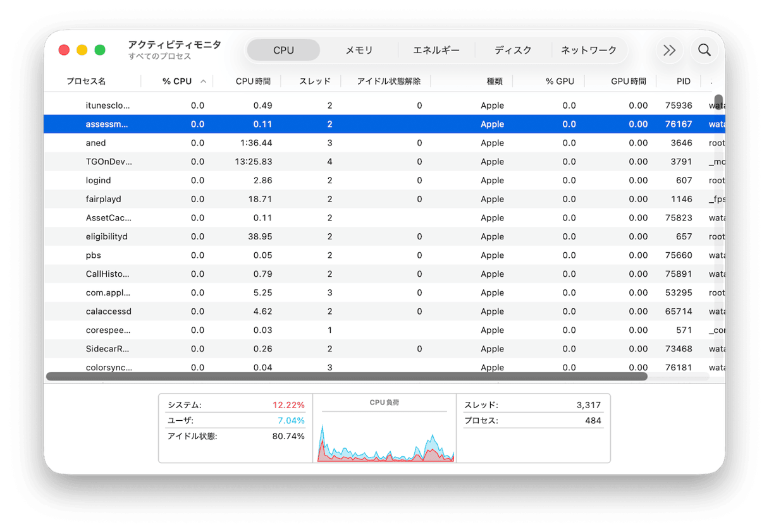Viewport: 769px width, 532px height.
Task: Click the yellow minimize window button
Action: (82, 50)
